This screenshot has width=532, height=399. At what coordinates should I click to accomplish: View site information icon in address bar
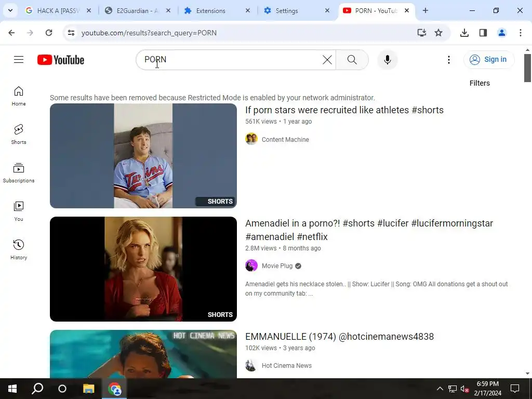(71, 33)
